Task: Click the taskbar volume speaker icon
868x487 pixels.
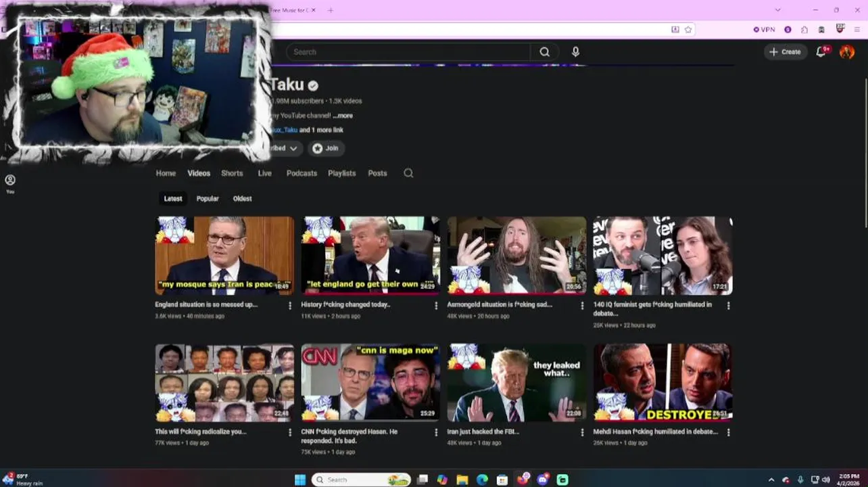Action: (826, 480)
